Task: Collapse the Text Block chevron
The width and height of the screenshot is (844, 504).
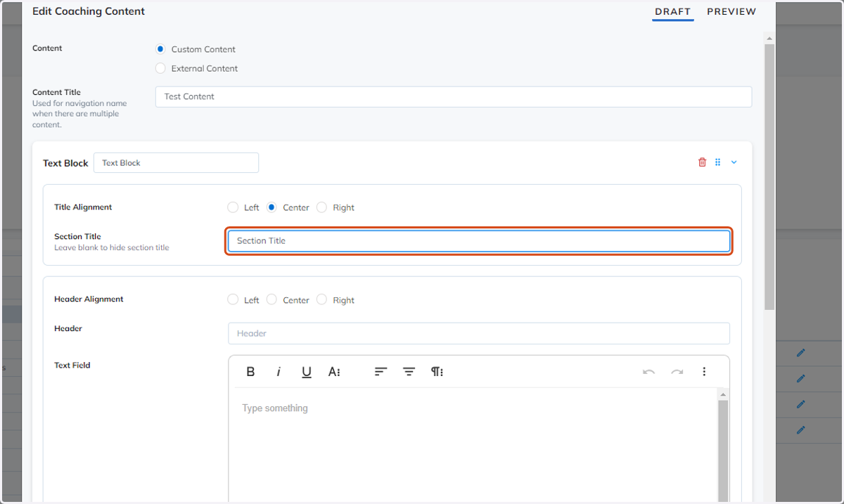Action: click(x=734, y=162)
